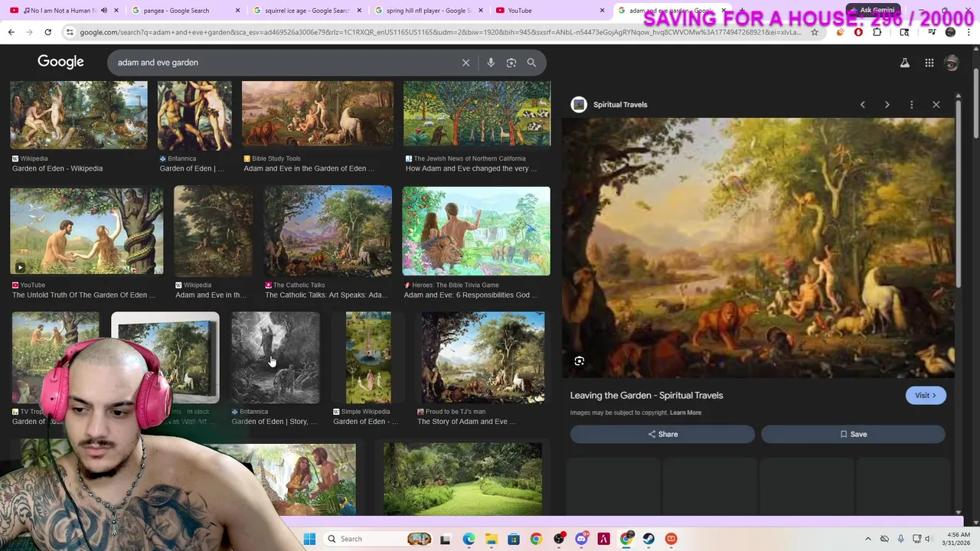
Task: Go back with the browser back arrow
Action: [11, 32]
